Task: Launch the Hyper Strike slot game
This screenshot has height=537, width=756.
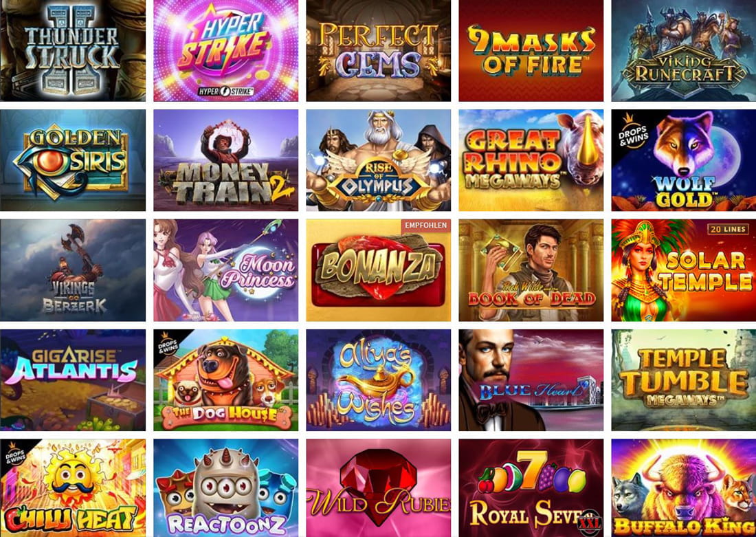Action: (225, 50)
